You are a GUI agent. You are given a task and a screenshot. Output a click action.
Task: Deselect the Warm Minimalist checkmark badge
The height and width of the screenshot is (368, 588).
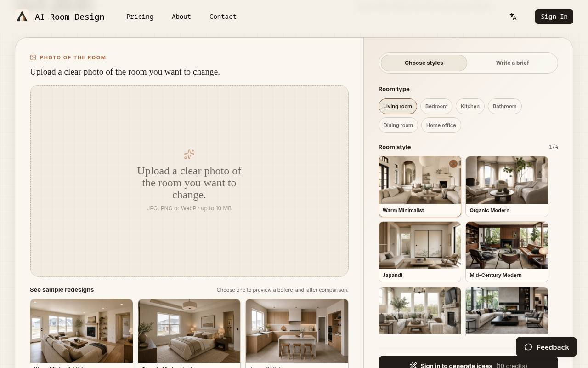453,164
